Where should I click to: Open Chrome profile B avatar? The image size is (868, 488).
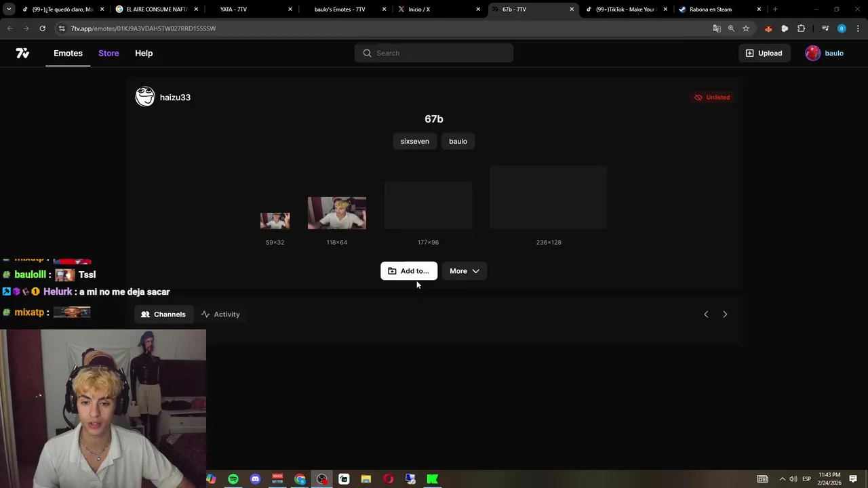842,28
